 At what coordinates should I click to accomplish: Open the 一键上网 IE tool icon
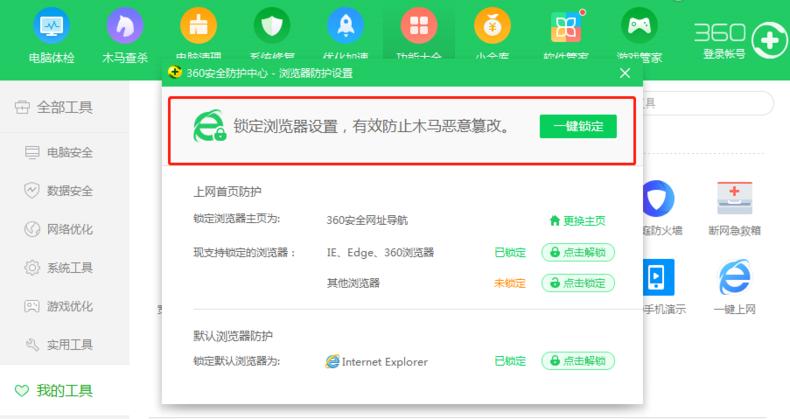coord(734,277)
